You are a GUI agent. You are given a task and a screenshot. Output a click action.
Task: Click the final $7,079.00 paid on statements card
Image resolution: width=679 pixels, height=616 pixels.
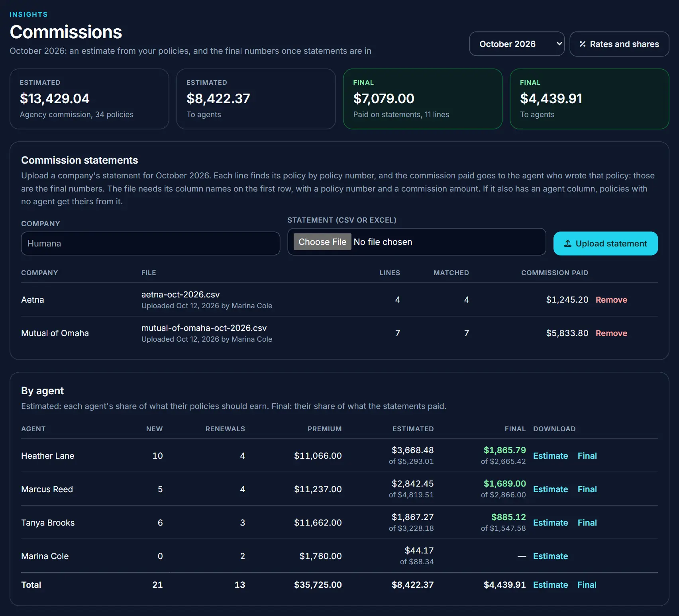423,99
